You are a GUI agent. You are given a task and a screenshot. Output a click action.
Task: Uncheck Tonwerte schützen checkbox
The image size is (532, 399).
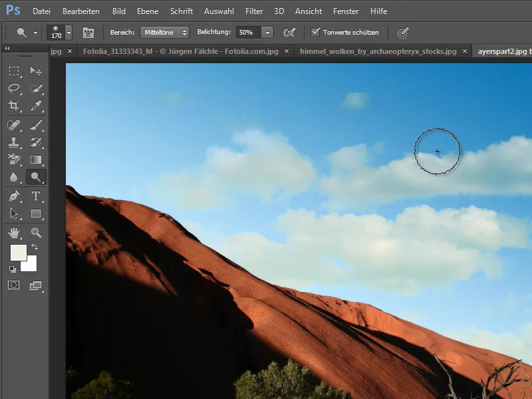coord(315,32)
